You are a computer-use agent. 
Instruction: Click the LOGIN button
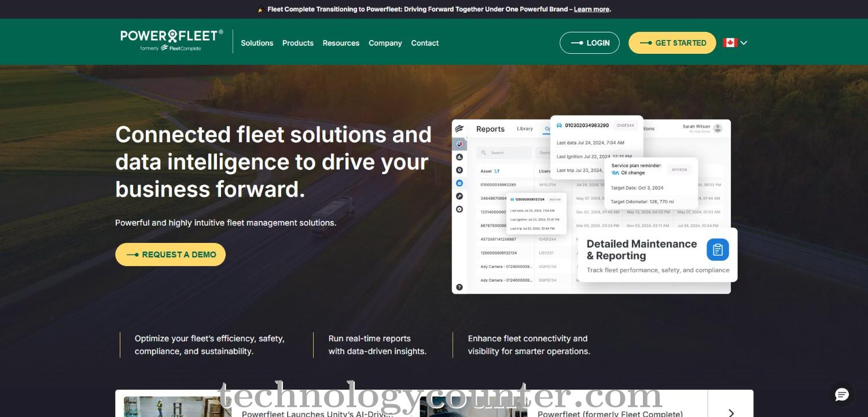coord(589,43)
